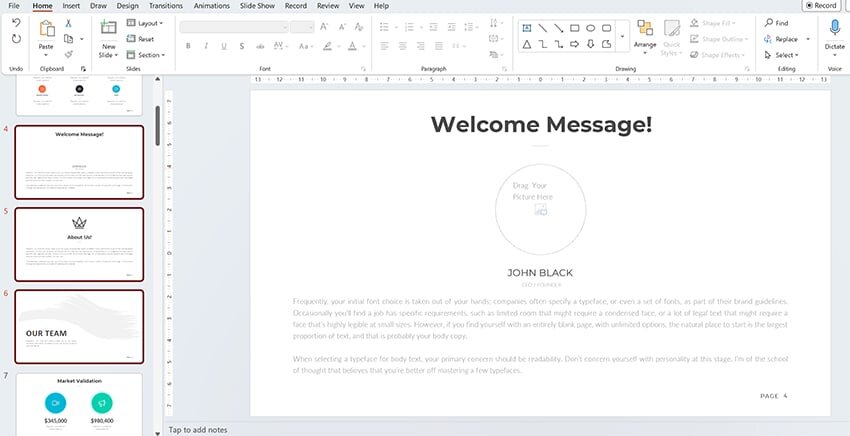850x436 pixels.
Task: Click the Cut scissors icon
Action: point(68,23)
